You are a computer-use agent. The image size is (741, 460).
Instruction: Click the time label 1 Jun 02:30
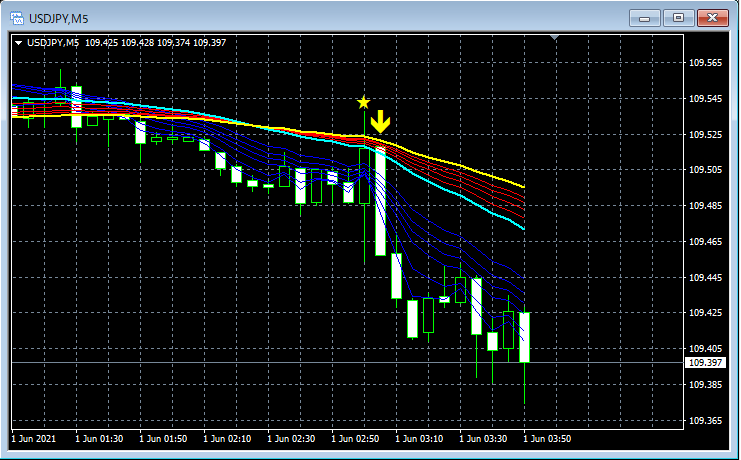pos(291,439)
